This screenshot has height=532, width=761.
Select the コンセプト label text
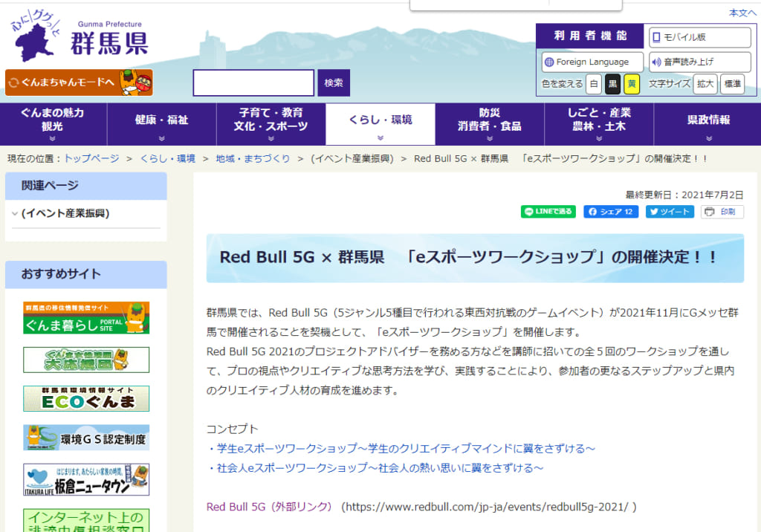(x=233, y=429)
